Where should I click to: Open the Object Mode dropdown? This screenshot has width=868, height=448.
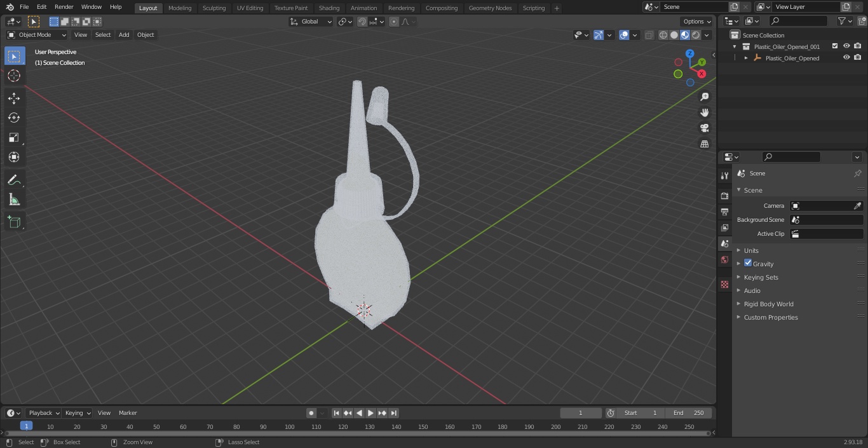37,35
